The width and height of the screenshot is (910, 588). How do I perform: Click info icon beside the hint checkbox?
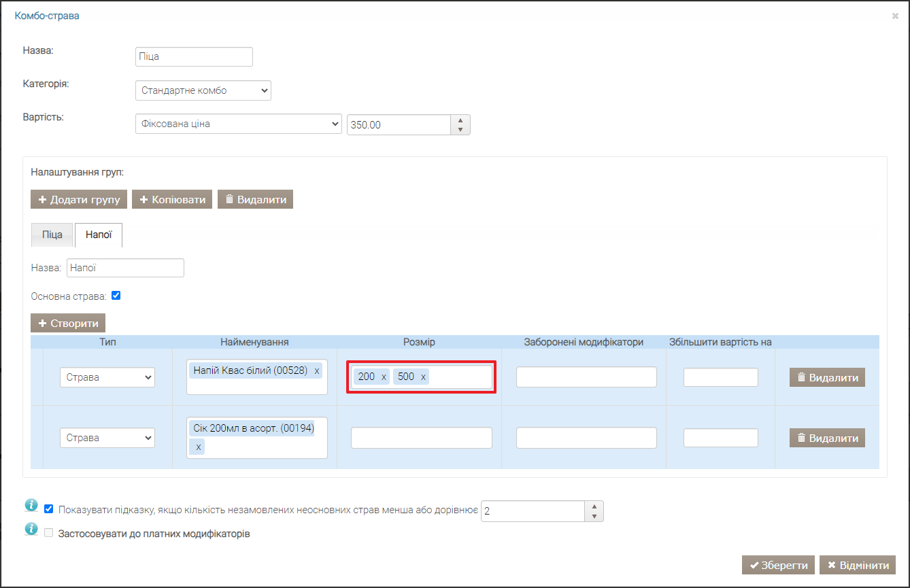click(x=31, y=505)
